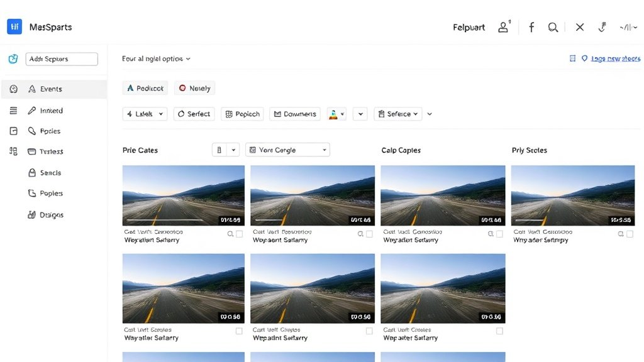Click the Podkock button
Viewport: 644px width, 362px height.
145,88
